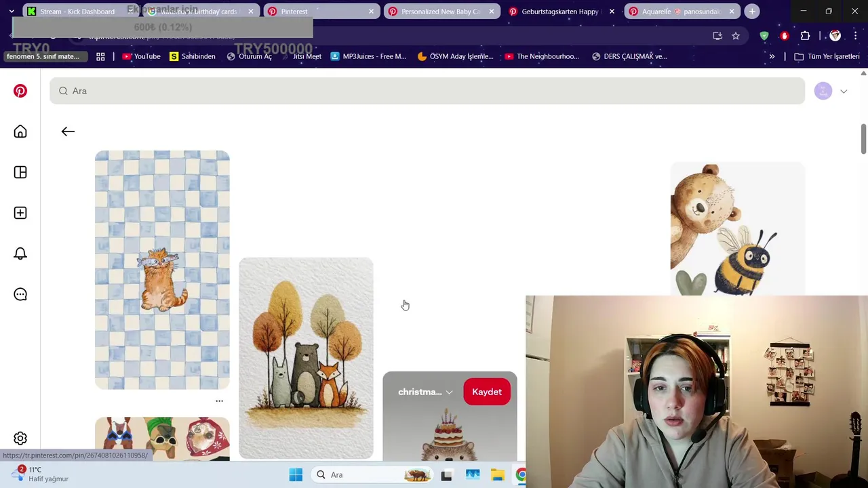The width and height of the screenshot is (868, 488).
Task: Open the Oturum Aç bookmark
Action: pos(249,56)
